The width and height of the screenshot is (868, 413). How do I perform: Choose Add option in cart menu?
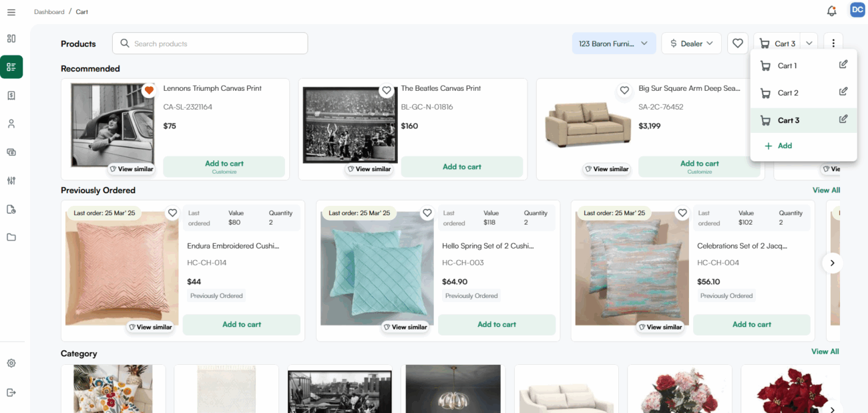[779, 146]
